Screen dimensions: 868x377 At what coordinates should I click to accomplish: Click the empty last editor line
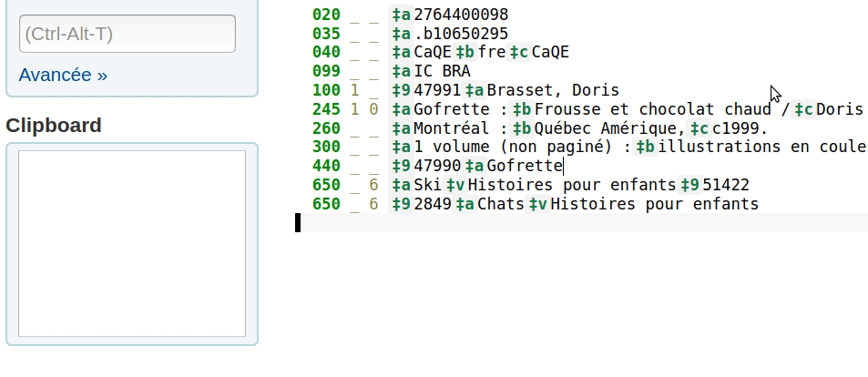tap(581, 222)
